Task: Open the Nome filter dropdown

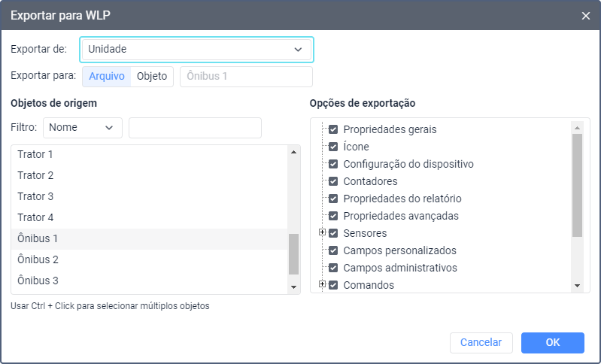Action: [x=83, y=128]
